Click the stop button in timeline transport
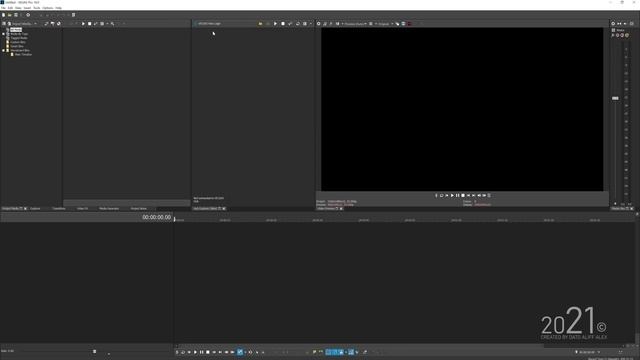Screen dimensions: 640x360 coord(207,352)
